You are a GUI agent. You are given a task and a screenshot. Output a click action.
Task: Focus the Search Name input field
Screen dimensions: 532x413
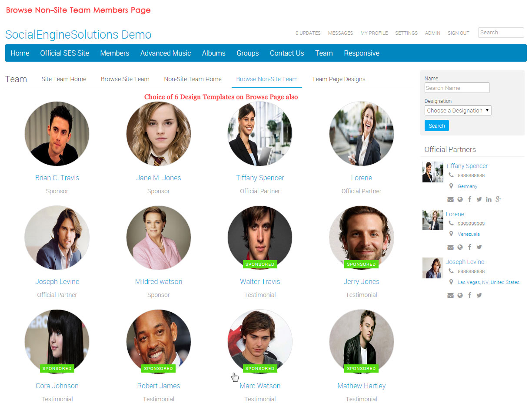pyautogui.click(x=457, y=88)
